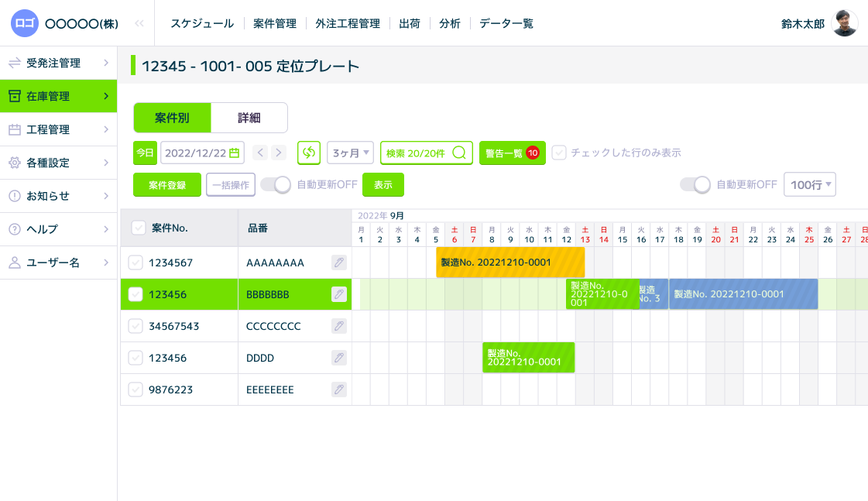This screenshot has height=501, width=868.
Task: Click the edit pencil icon for AAAAAAAA
Action: click(338, 263)
